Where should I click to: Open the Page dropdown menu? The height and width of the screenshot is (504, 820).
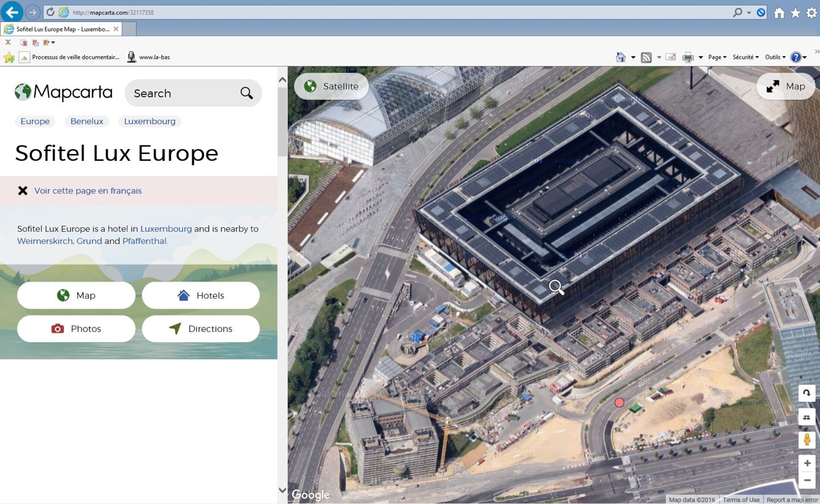[717, 57]
